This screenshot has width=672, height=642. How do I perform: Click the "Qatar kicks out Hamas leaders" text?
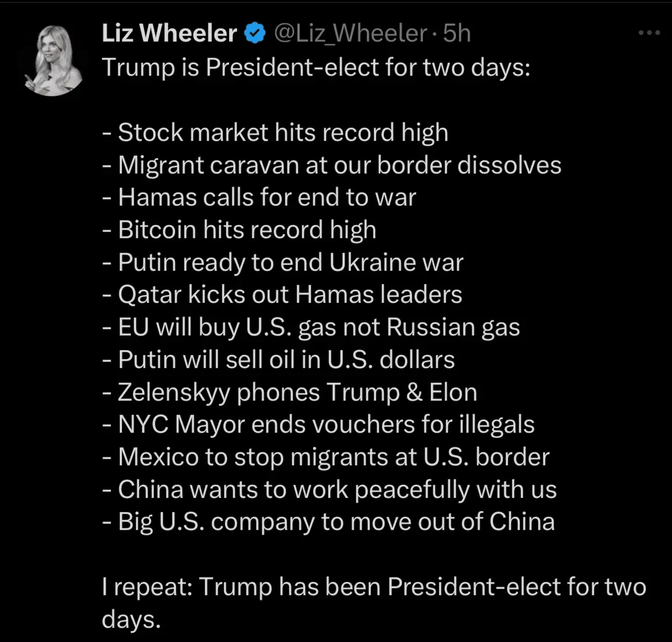(290, 294)
